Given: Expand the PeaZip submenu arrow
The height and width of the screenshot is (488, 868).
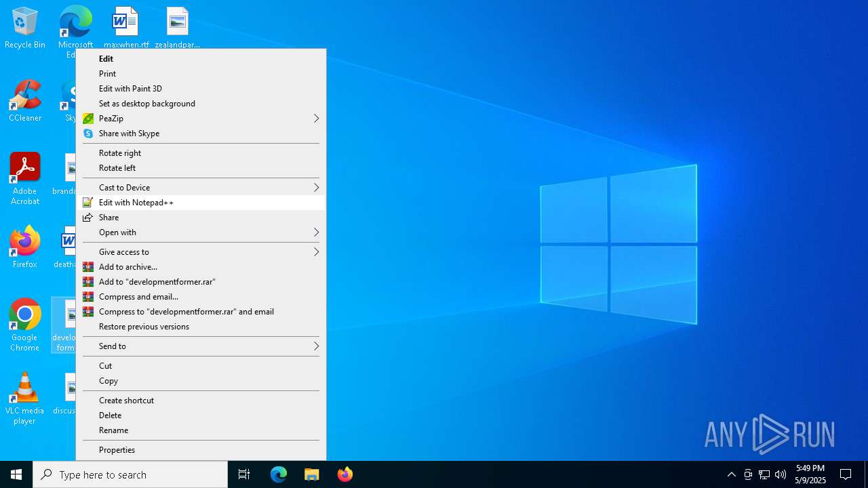Looking at the screenshot, I should pos(316,119).
